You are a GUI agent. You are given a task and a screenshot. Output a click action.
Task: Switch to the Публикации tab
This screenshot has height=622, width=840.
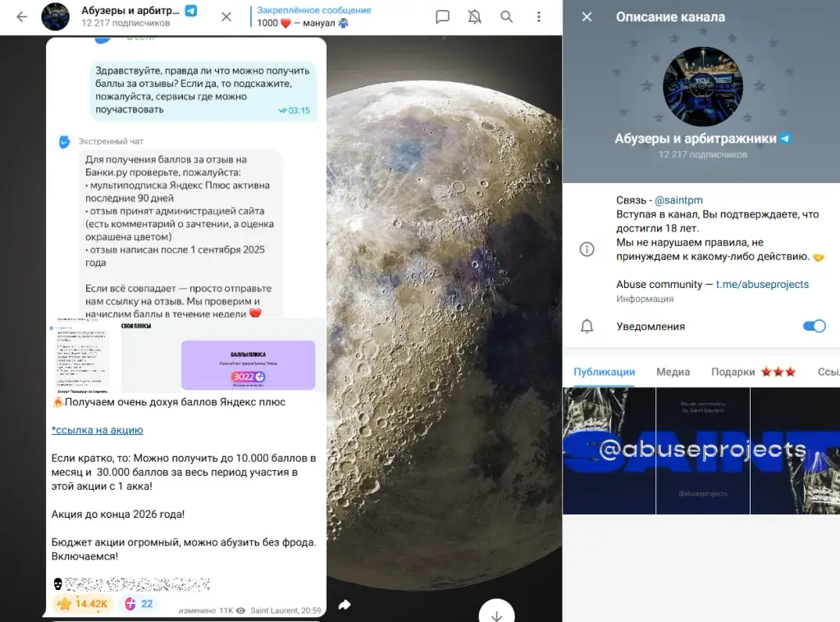[x=605, y=372]
